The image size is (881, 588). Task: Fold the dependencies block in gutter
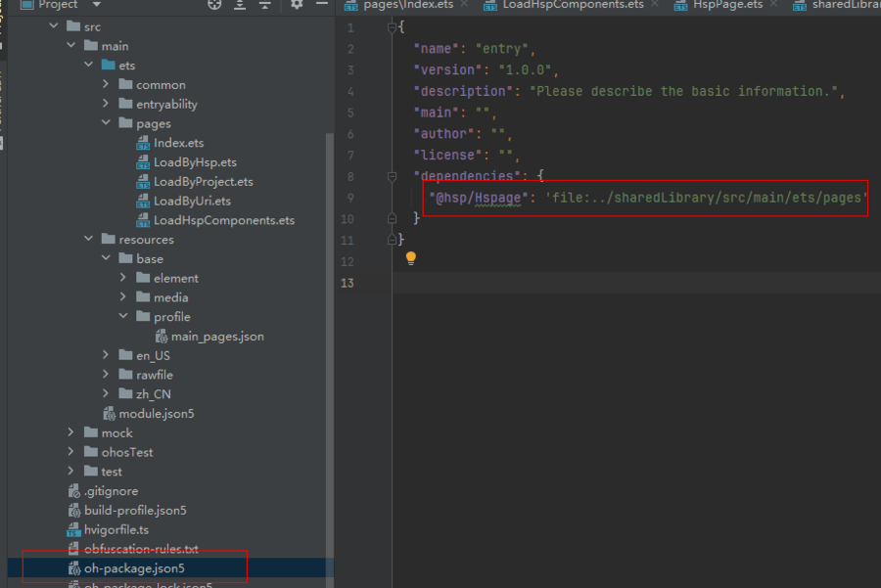coord(393,176)
